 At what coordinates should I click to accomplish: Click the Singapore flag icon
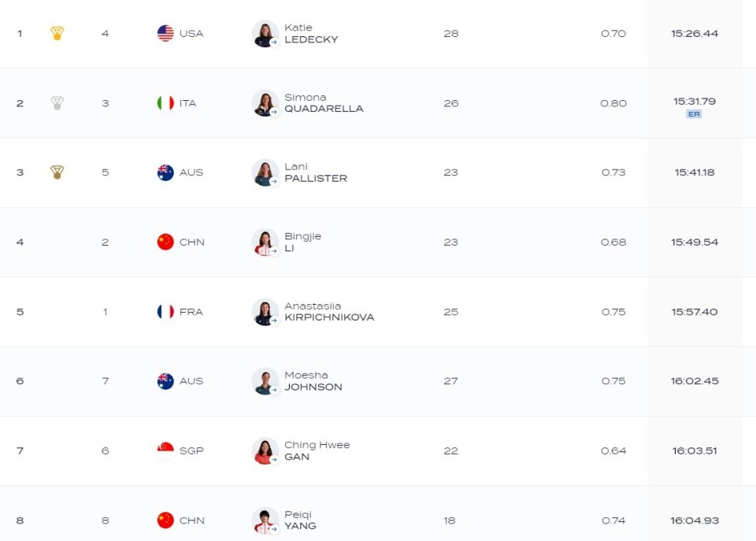pyautogui.click(x=165, y=450)
